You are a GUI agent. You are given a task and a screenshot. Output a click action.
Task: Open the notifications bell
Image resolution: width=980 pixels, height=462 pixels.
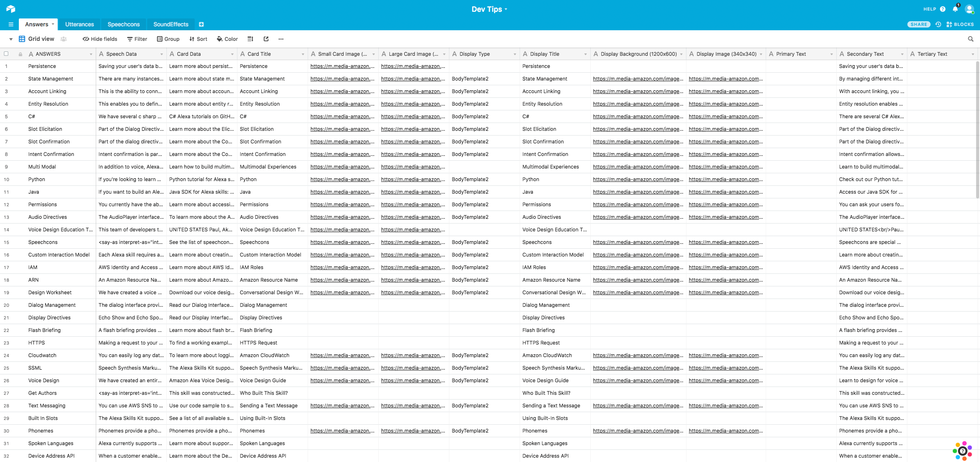point(955,9)
